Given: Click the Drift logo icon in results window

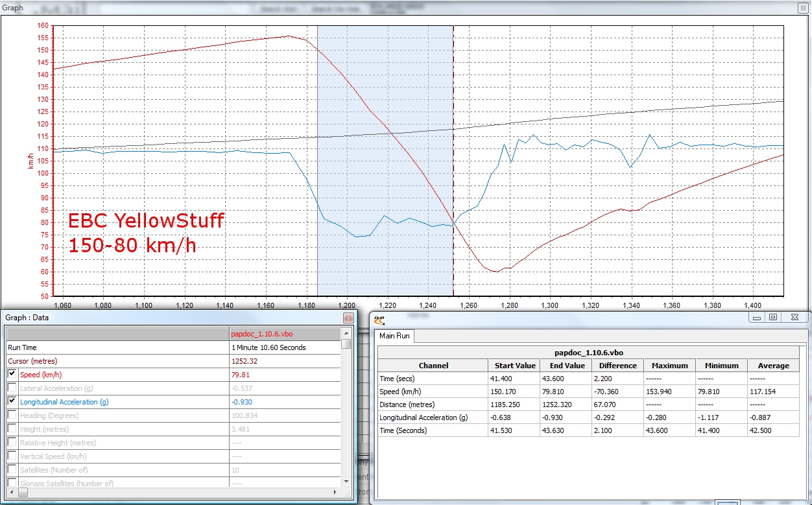Looking at the screenshot, I should tap(380, 319).
